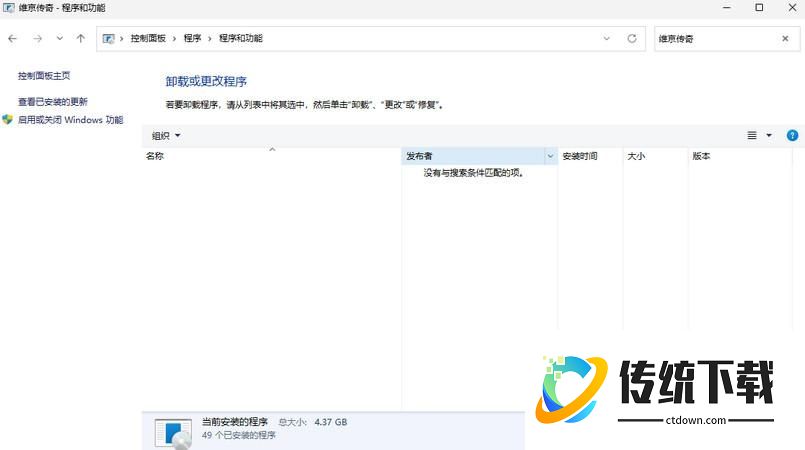805x450 pixels.
Task: Open recent locations dropdown arrow
Action: coord(59,39)
